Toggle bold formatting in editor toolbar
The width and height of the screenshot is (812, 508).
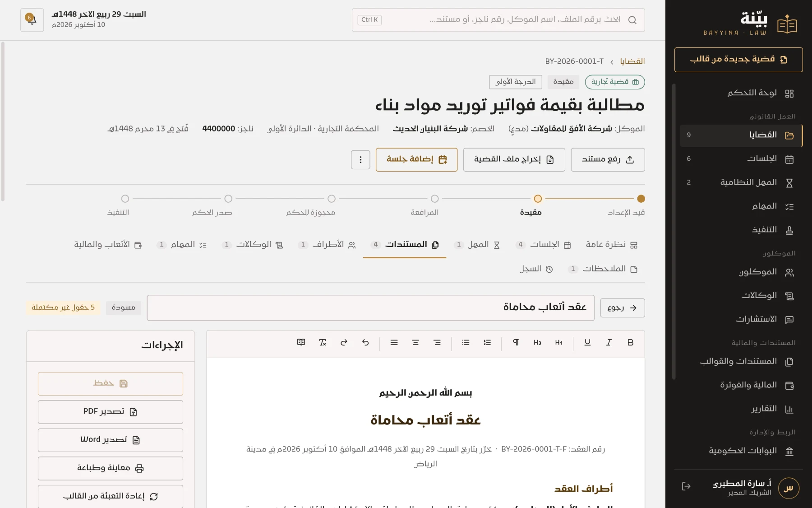[630, 343]
